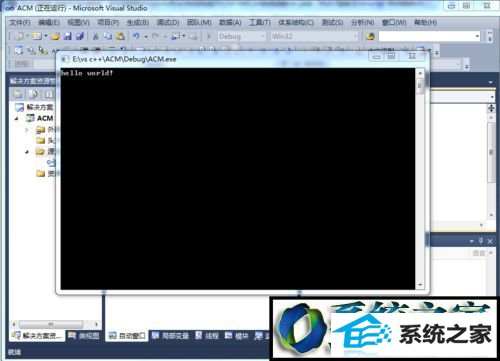Select the ACM project node
The image size is (500, 361).
tap(40, 118)
